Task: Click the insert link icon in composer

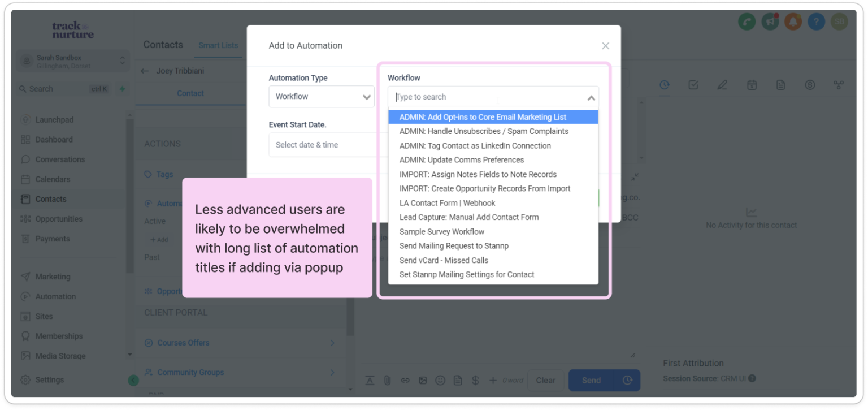Action: click(405, 381)
